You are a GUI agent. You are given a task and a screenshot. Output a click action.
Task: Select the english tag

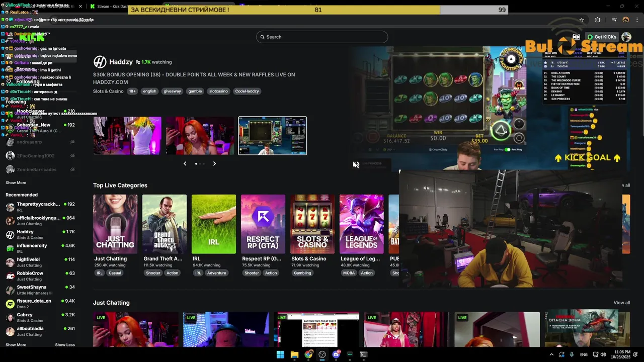149,92
